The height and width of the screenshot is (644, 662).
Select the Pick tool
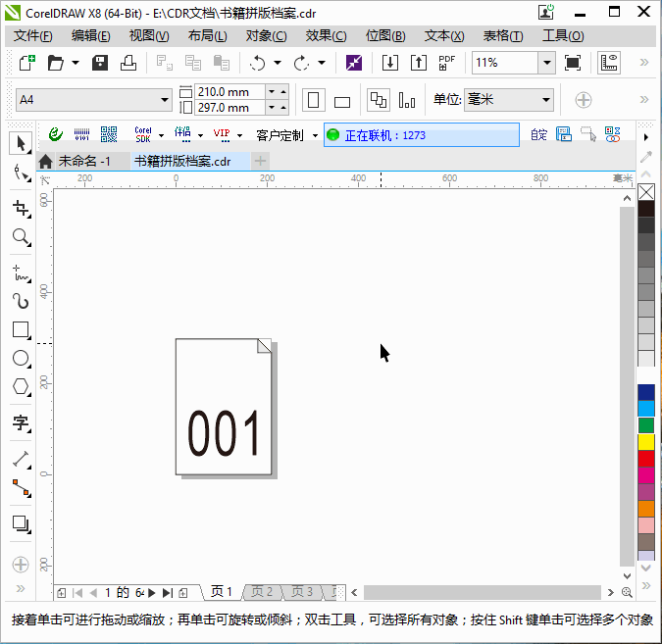(x=21, y=143)
